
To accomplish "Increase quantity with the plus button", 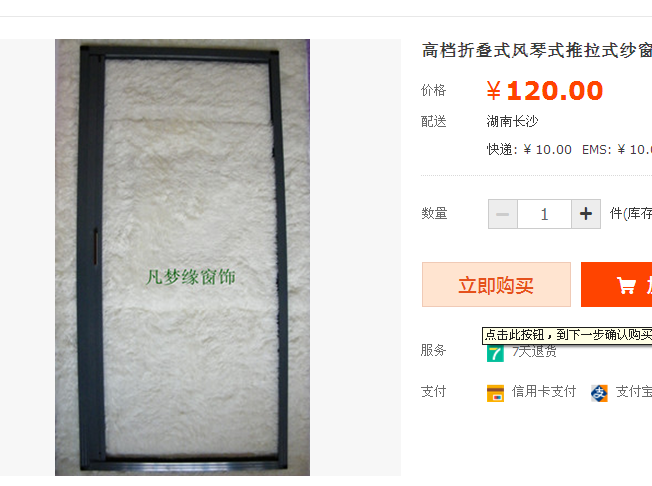I will pyautogui.click(x=586, y=214).
